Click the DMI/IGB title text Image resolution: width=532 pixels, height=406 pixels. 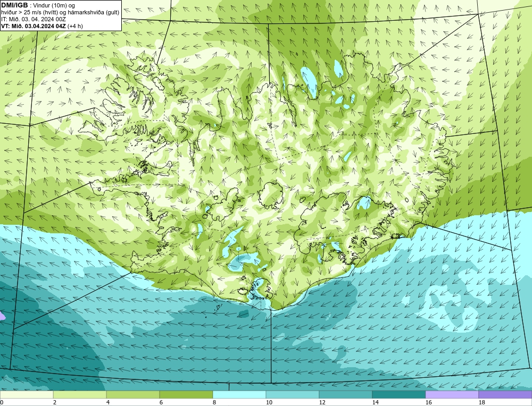coord(14,5)
